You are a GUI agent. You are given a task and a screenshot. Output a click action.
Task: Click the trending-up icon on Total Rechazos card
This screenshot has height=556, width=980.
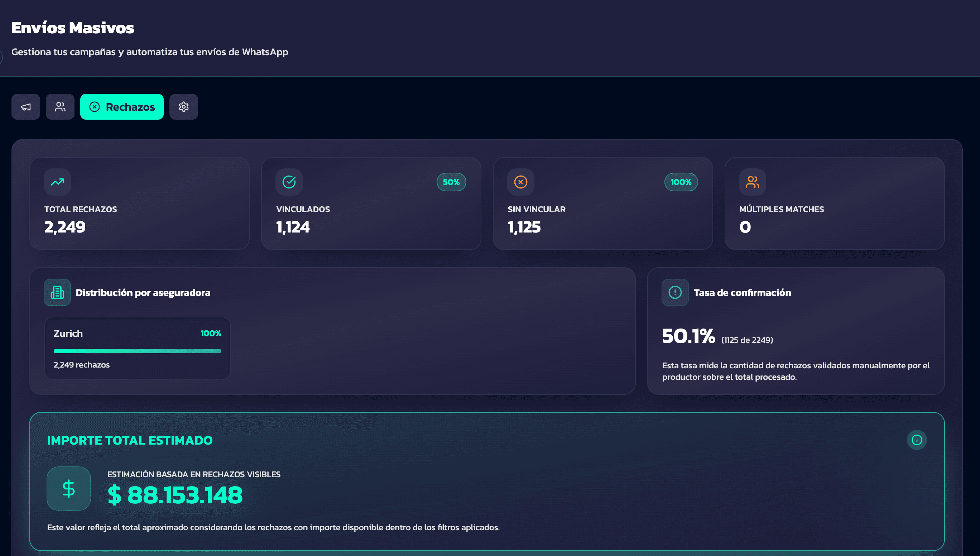[57, 182]
